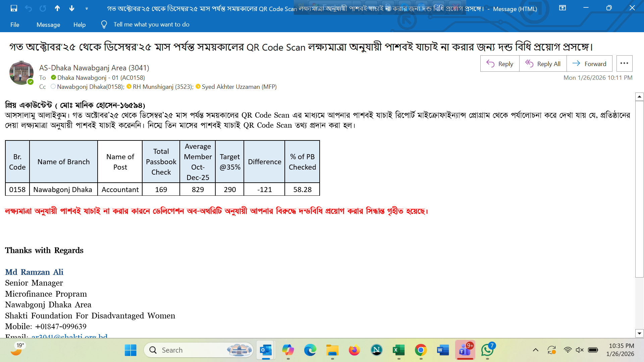Open WhatsApp from taskbar
The width and height of the screenshot is (644, 362).
click(x=487, y=350)
